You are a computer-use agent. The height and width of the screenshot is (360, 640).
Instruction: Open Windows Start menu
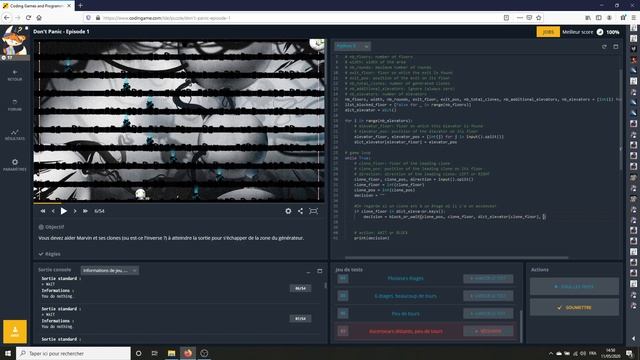(x=8, y=353)
